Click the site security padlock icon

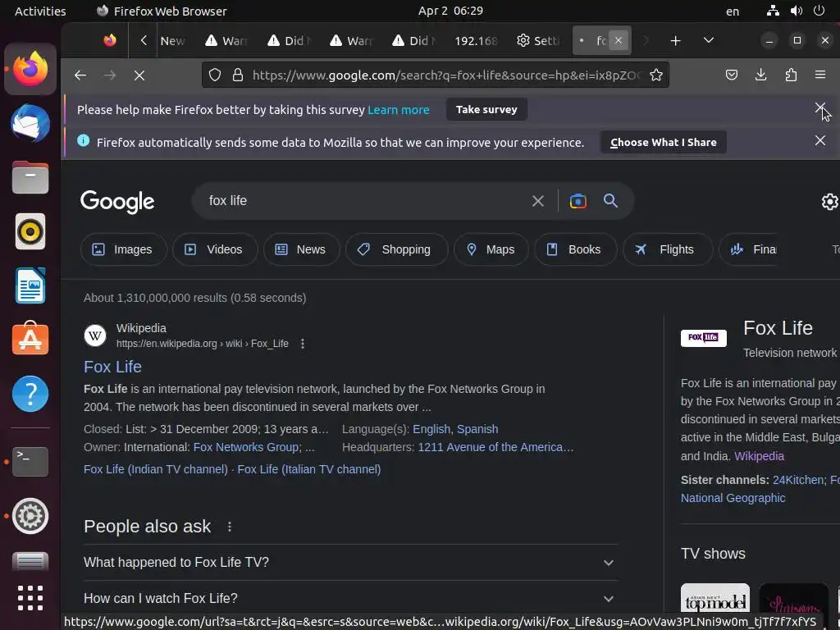238,75
